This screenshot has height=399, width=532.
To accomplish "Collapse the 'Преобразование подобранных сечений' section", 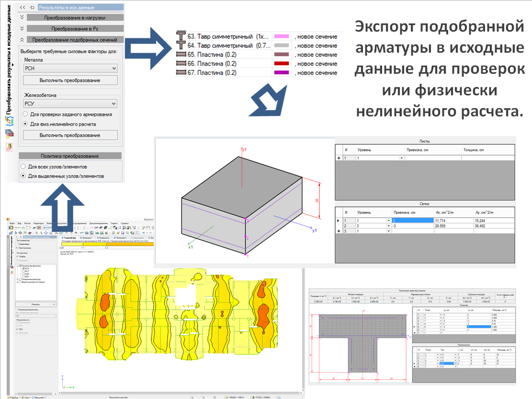I will [x=22, y=40].
